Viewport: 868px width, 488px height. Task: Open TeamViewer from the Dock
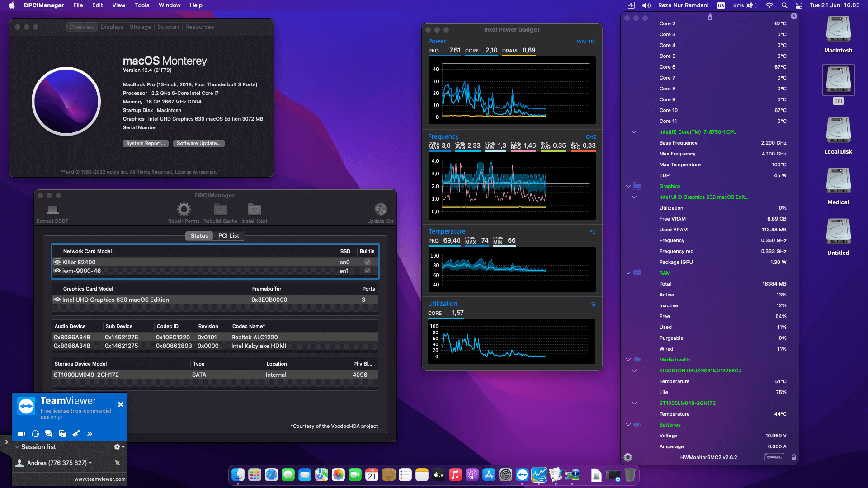tap(522, 475)
